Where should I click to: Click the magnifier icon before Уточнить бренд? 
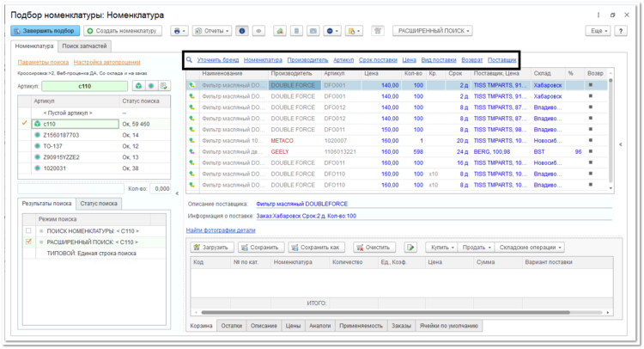(190, 60)
